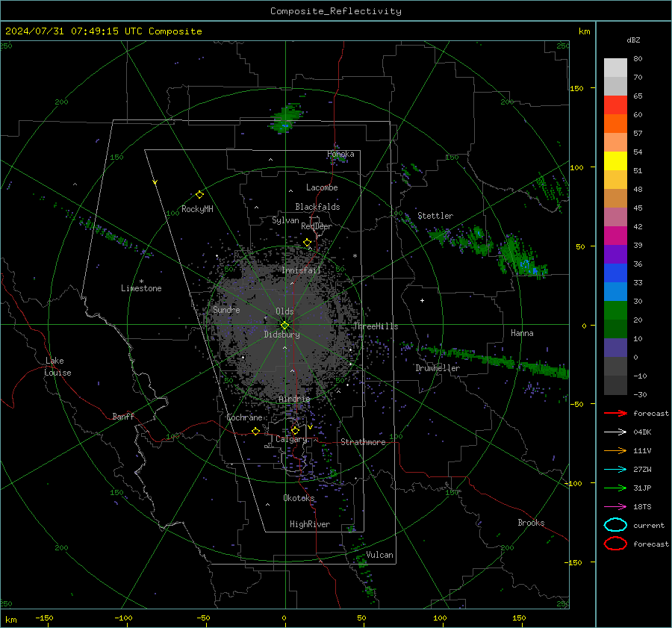Image resolution: width=672 pixels, height=628 pixels.
Task: Select the green 30 dBZ color swatch
Action: [x=615, y=310]
